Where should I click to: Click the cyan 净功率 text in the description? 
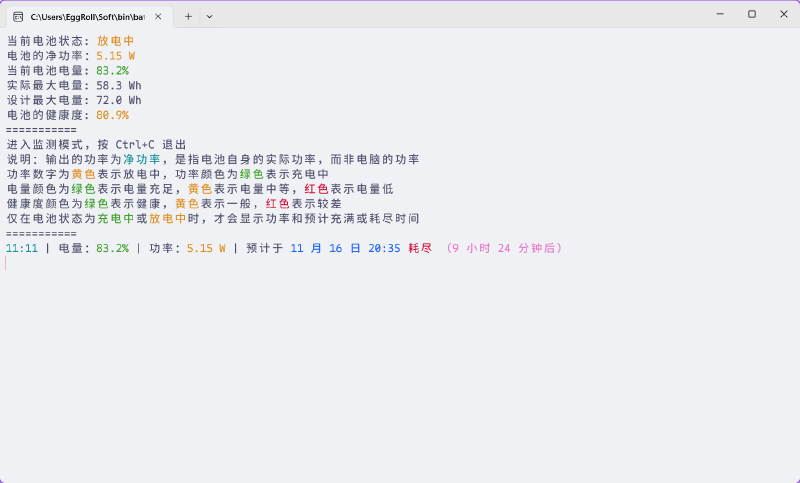point(141,160)
